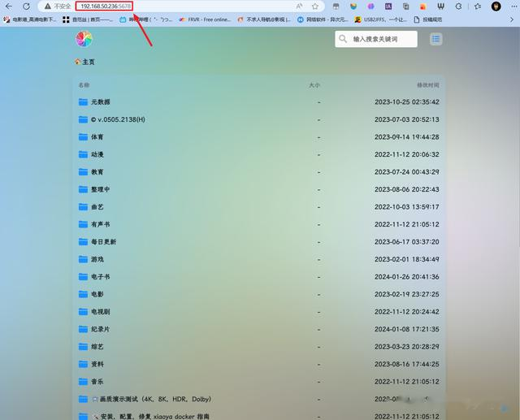Open the © v.0505.2138(H) folder
Screen dimensions: 520x420
pyautogui.click(x=258, y=119)
